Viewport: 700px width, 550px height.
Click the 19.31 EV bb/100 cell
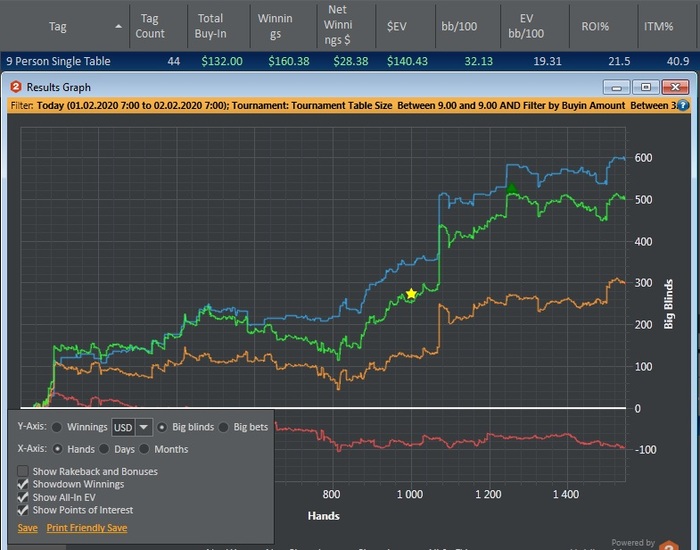coord(548,61)
